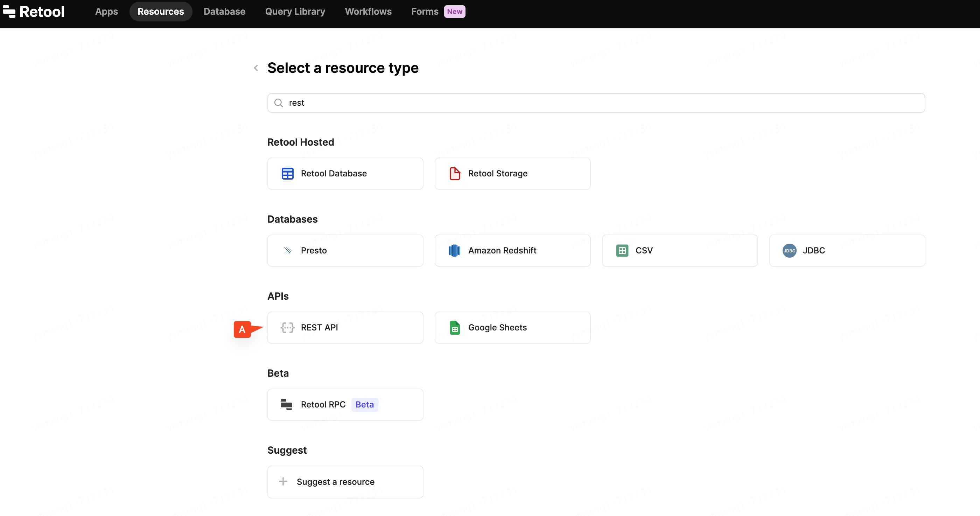Select the Retool Database table icon
This screenshot has width=980, height=516.
pos(287,174)
